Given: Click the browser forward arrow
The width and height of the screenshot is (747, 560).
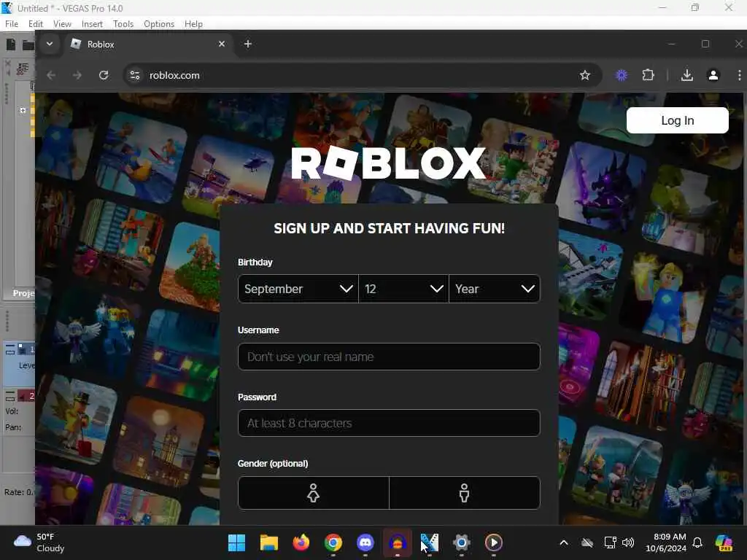Looking at the screenshot, I should 77,75.
